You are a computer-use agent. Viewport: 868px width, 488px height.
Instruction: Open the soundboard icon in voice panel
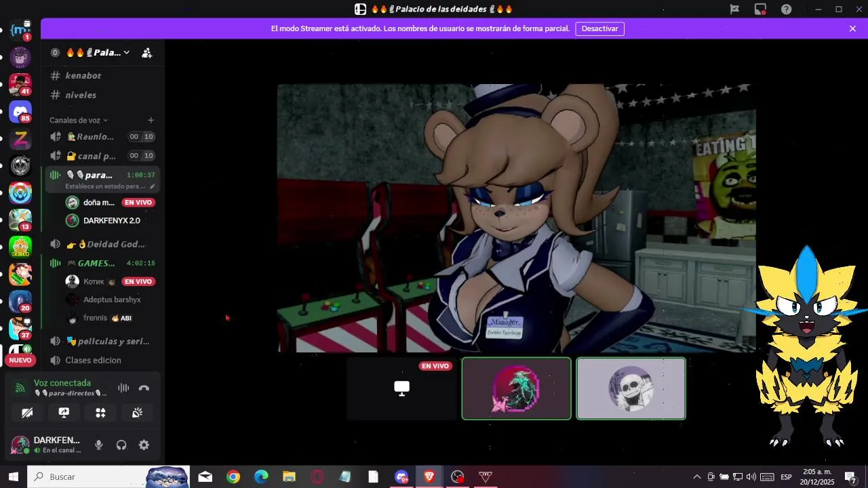coord(137,413)
